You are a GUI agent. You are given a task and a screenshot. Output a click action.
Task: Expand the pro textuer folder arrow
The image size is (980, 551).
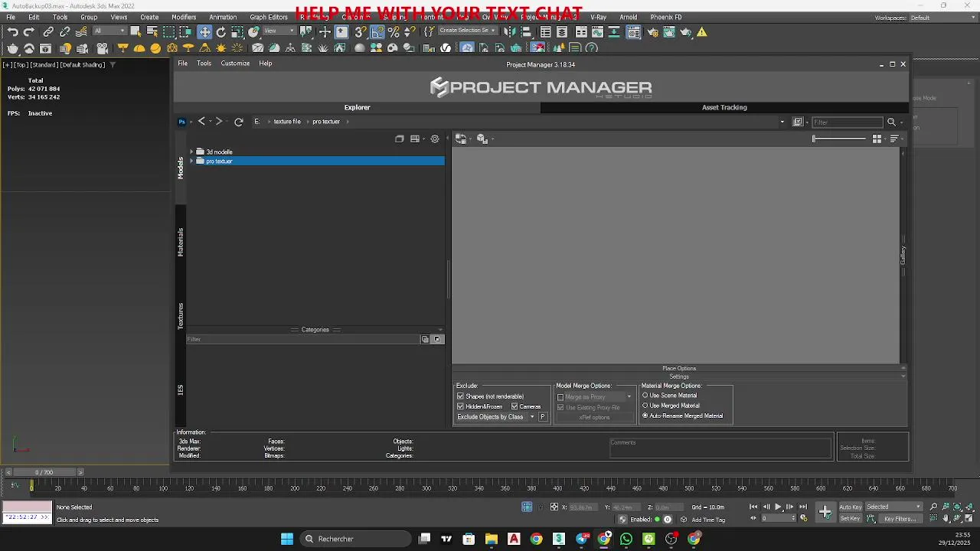pos(191,161)
